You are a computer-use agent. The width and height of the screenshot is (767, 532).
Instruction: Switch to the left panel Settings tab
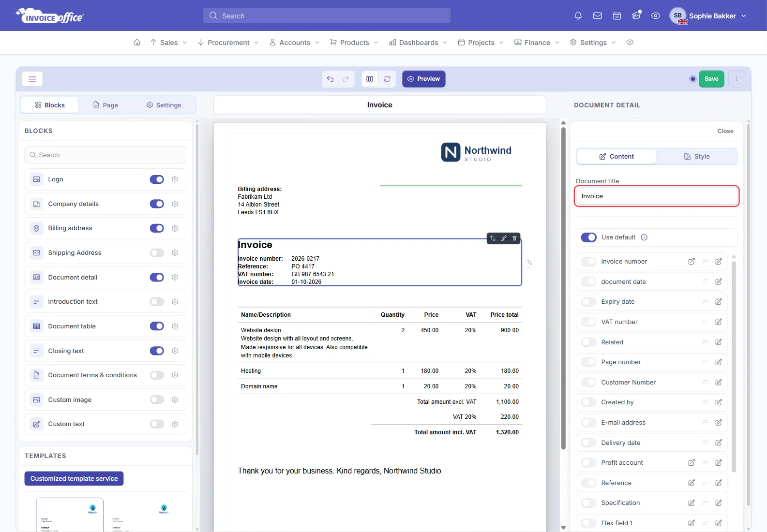(x=164, y=105)
